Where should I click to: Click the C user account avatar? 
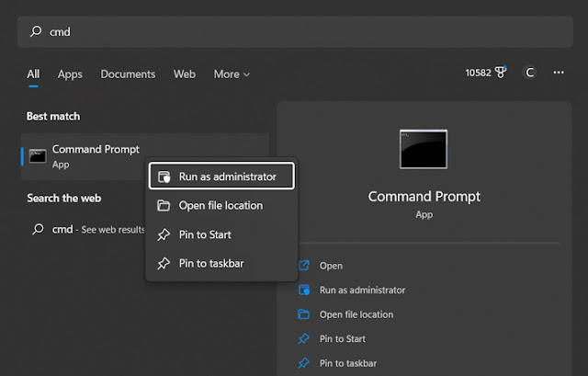pyautogui.click(x=529, y=73)
